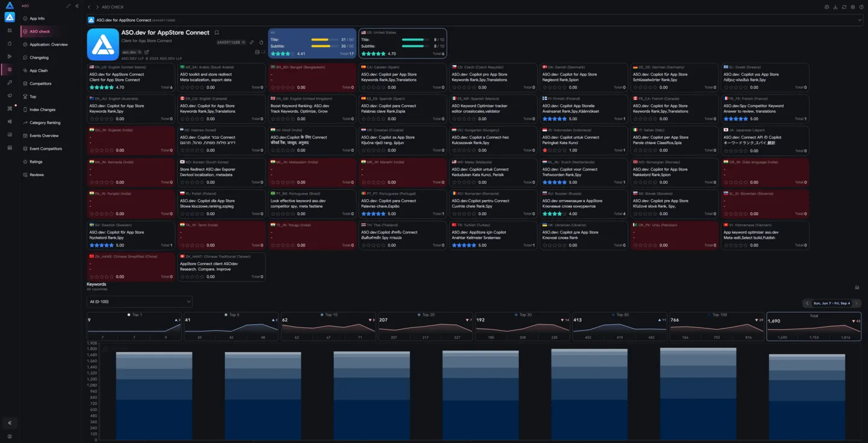The image size is (868, 443).
Task: Select the Top 20 keywords chart card
Action: 425,326
